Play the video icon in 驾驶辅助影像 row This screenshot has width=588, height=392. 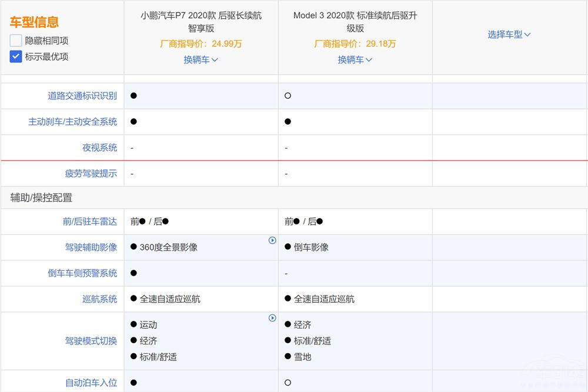tap(272, 240)
